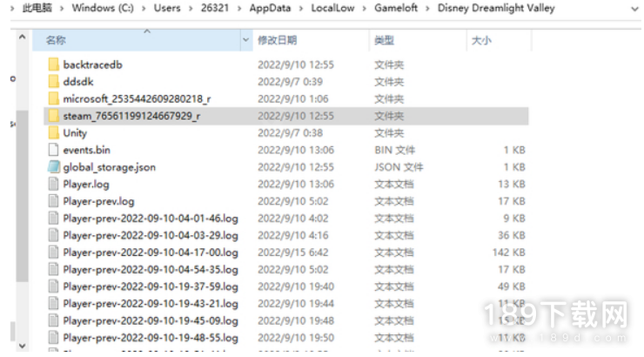Viewport: 644px width, 357px height.
Task: Select the steam_76561199124667929_r folder name
Action: [131, 116]
